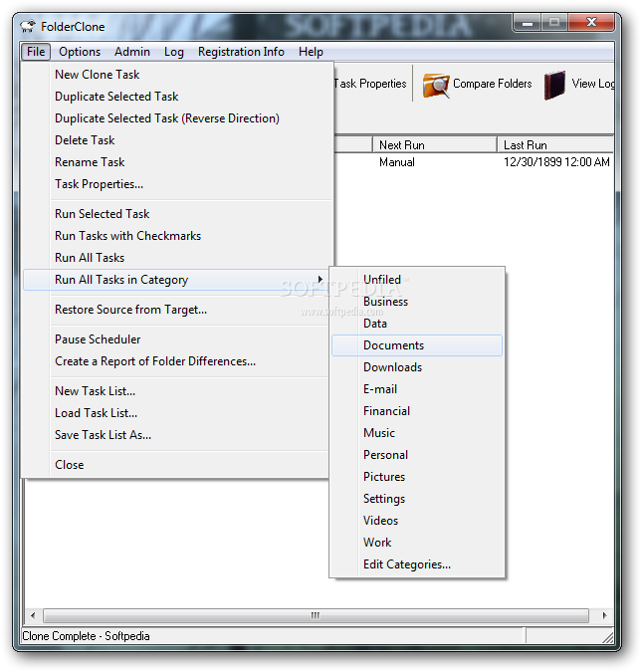Choose Restore Source from Target...
The image size is (642, 672).
(x=178, y=310)
